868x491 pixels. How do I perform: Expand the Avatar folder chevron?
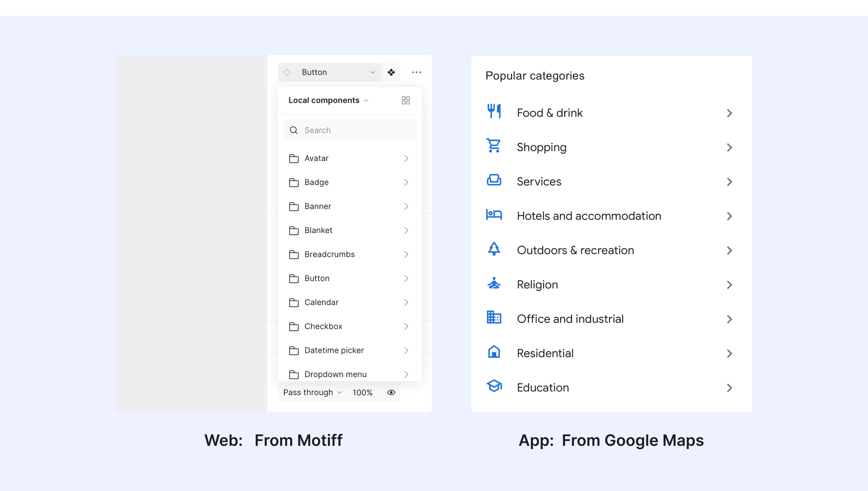406,158
